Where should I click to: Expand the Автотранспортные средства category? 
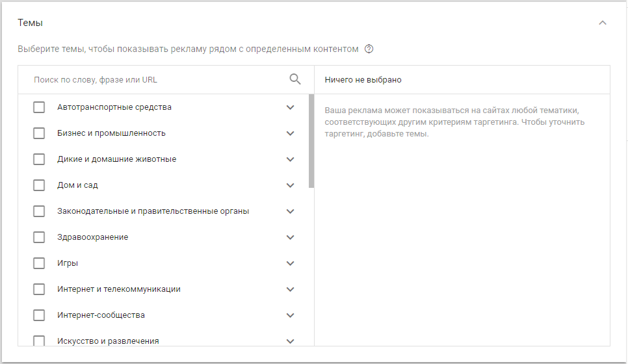coord(291,107)
